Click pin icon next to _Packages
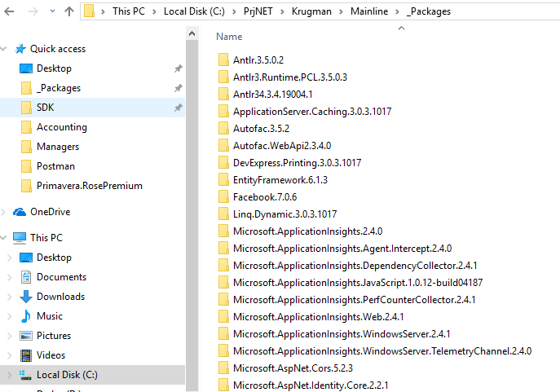Image resolution: width=560 pixels, height=392 pixels. pyautogui.click(x=178, y=88)
